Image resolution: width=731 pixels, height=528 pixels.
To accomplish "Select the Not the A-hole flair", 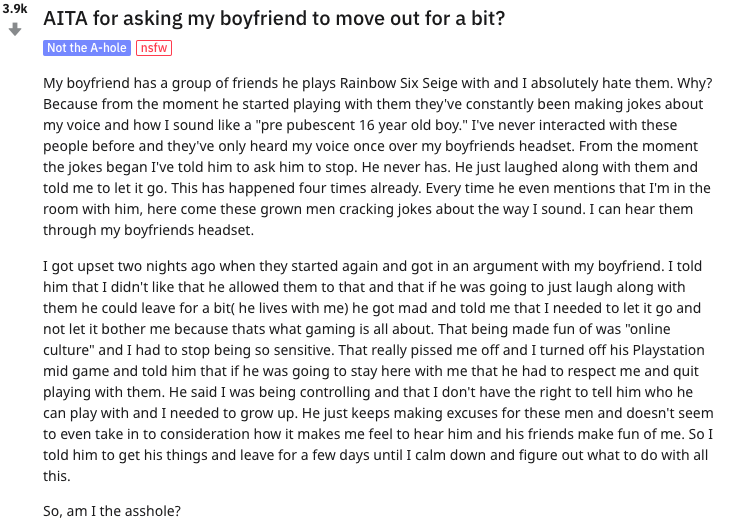I will (x=87, y=48).
